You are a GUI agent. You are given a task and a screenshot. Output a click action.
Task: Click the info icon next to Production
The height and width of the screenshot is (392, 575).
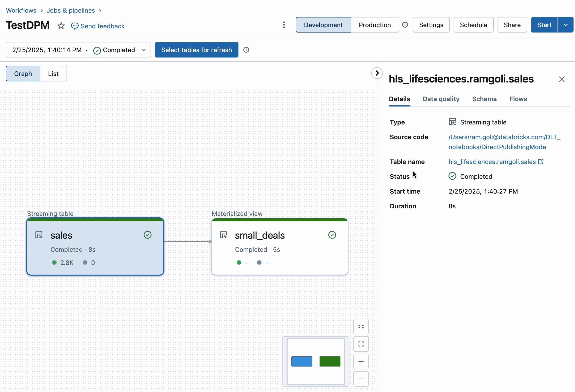tap(405, 25)
